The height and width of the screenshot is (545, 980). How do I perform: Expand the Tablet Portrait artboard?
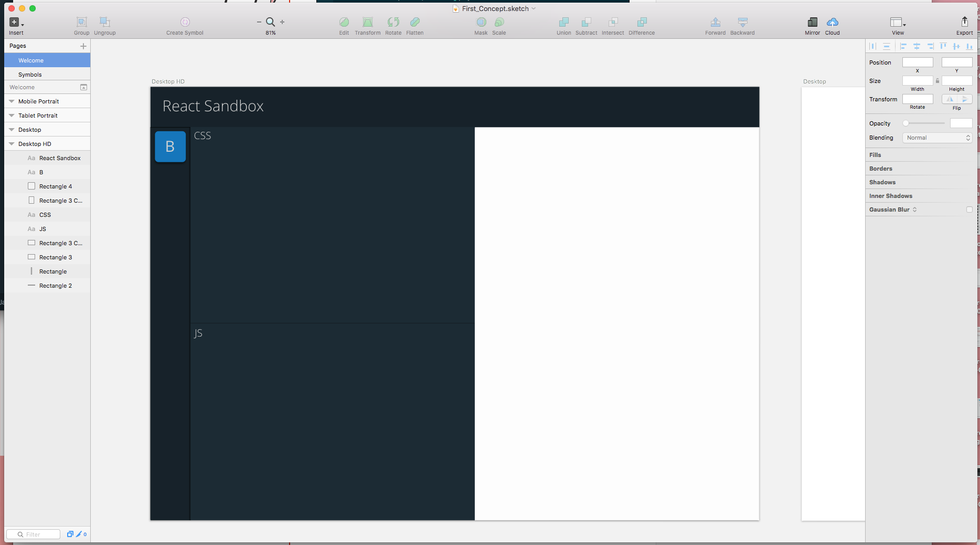pyautogui.click(x=12, y=116)
